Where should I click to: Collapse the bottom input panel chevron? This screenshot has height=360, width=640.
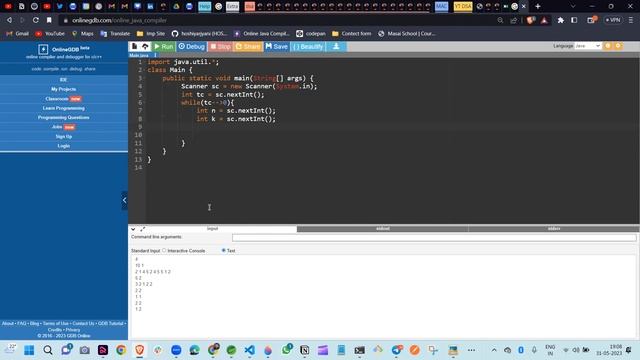pyautogui.click(x=133, y=229)
